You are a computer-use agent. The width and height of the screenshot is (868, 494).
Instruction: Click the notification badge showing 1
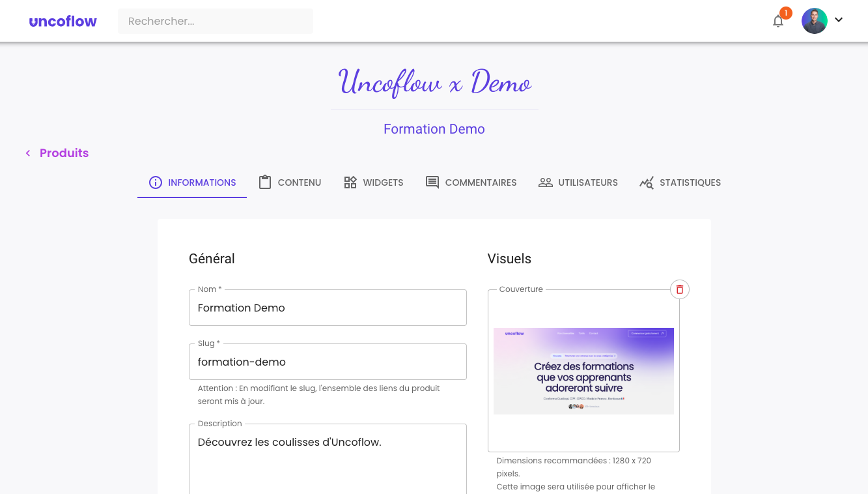tap(786, 12)
